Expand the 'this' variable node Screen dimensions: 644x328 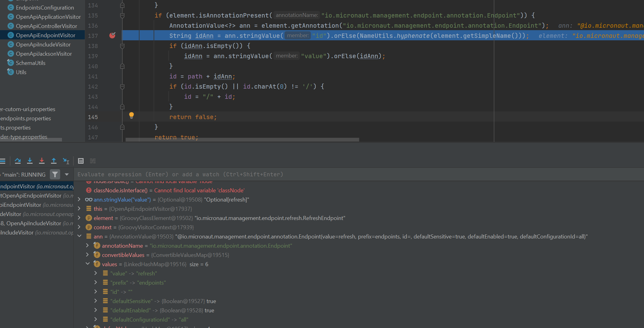pyautogui.click(x=79, y=209)
